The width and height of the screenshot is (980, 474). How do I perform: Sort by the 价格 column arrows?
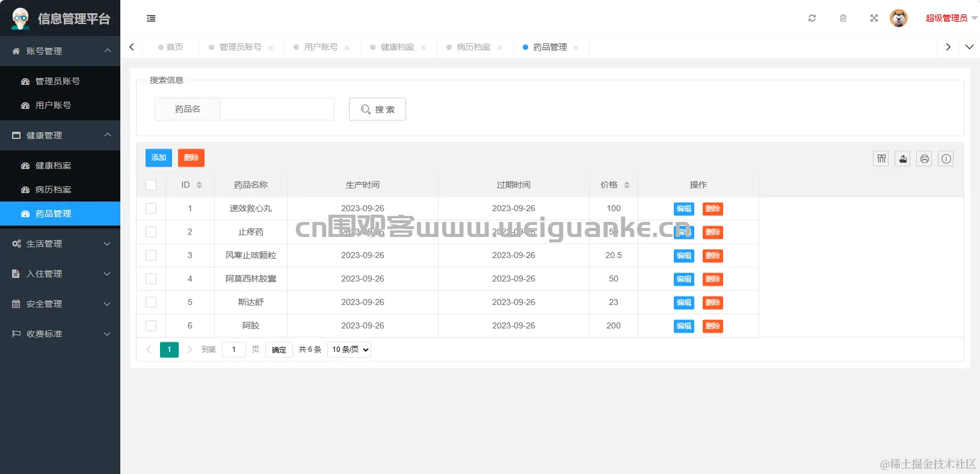pos(627,185)
